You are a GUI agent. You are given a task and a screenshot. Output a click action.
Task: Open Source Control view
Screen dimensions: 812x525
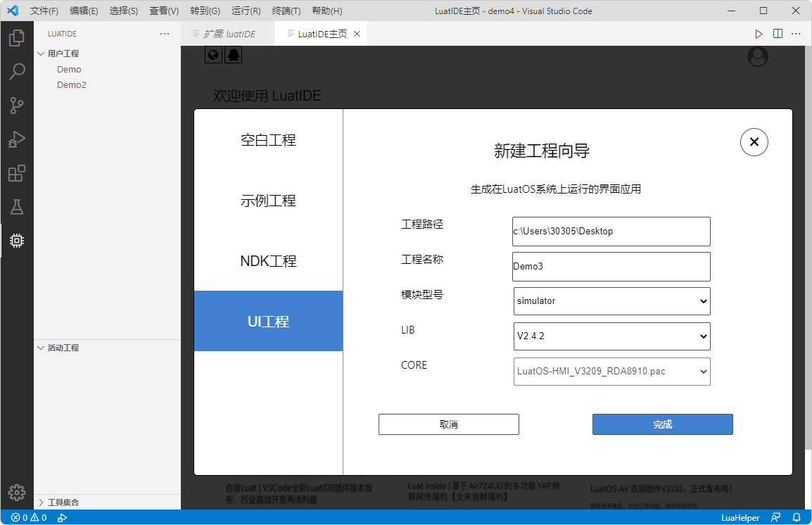[17, 106]
